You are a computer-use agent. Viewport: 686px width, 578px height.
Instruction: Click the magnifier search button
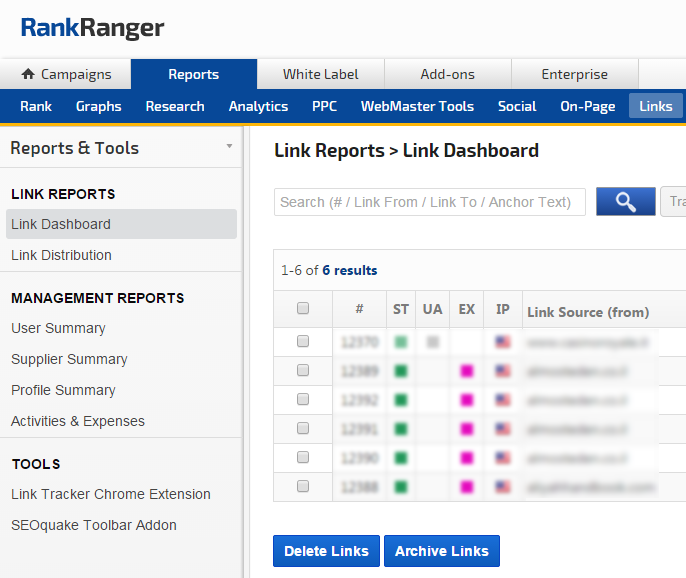[625, 202]
